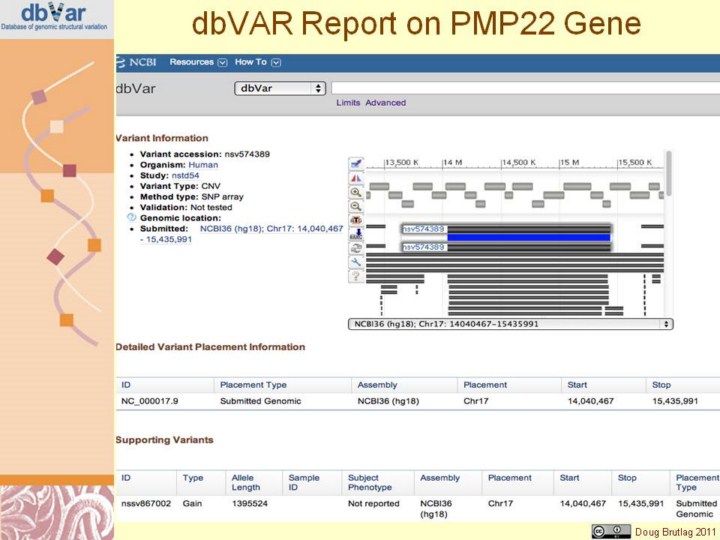The image size is (720, 540).
Task: Click in the dbVar search input field
Action: (520, 88)
